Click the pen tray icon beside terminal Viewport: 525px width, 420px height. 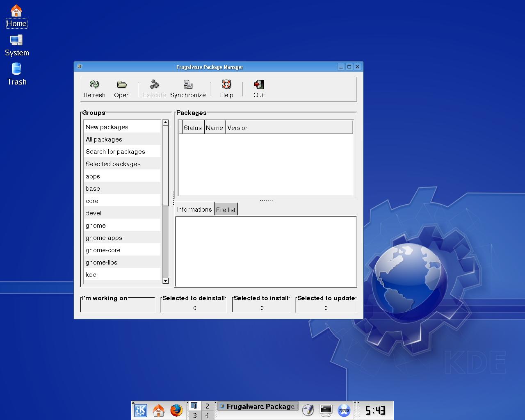[x=308, y=410]
